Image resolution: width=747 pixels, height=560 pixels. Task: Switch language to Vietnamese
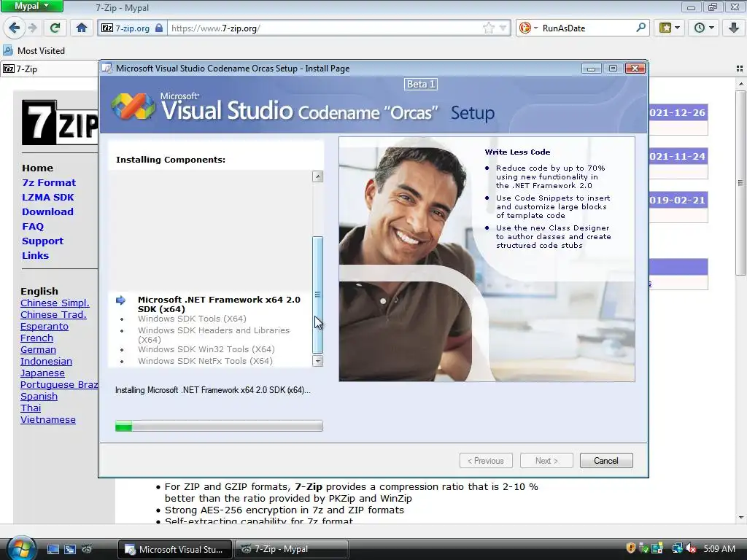[47, 419]
